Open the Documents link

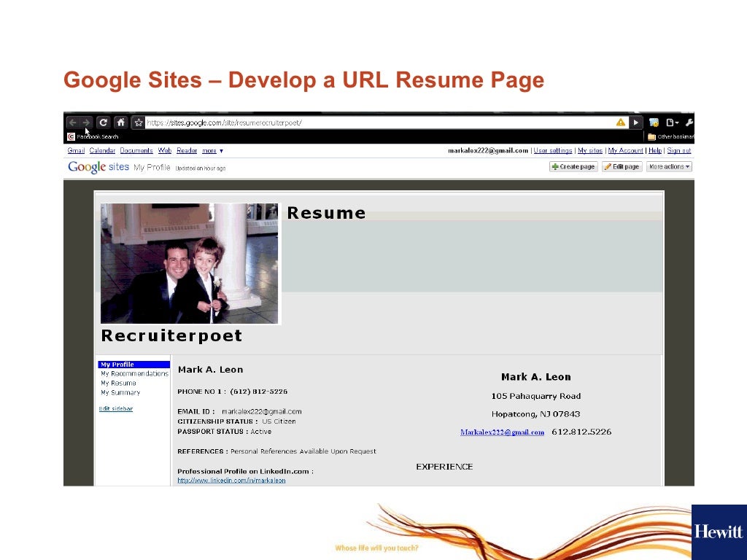[x=136, y=150]
